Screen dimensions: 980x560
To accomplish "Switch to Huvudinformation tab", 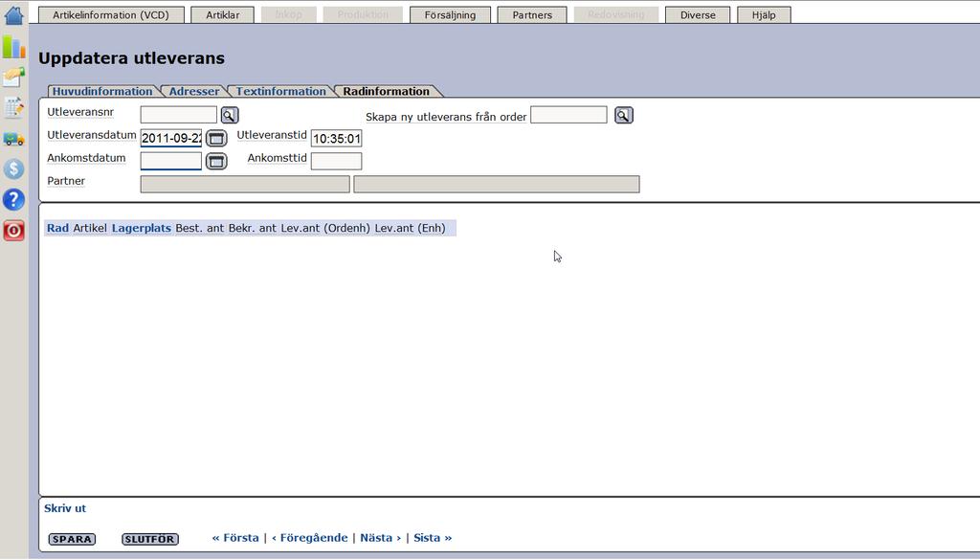I will (x=102, y=91).
